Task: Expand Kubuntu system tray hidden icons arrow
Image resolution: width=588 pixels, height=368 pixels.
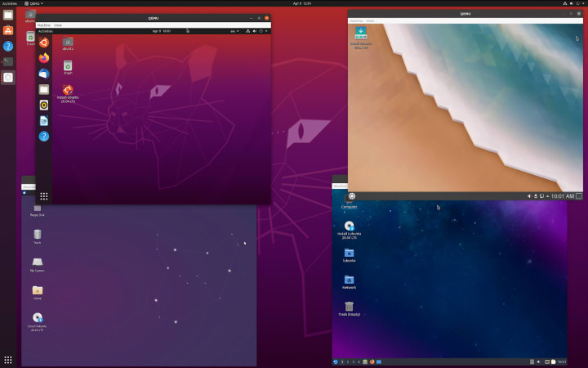Action: coord(547,196)
